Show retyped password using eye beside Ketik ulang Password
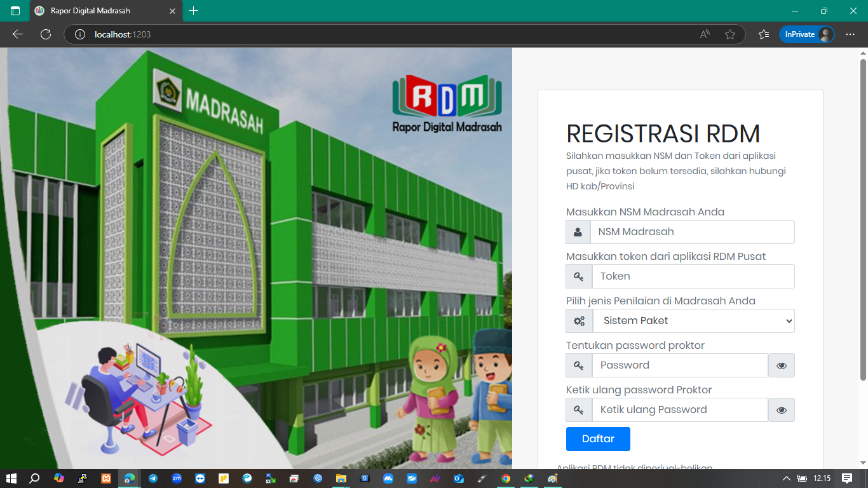 [x=782, y=410]
